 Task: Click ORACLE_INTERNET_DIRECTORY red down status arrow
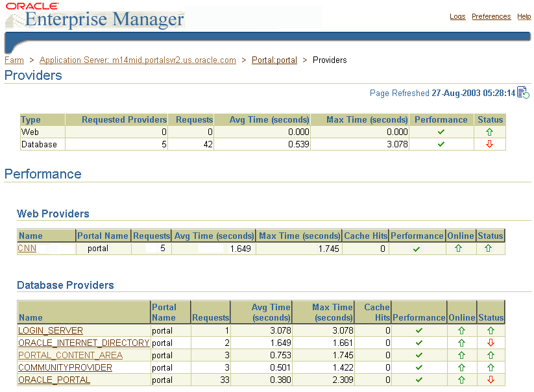[x=491, y=343]
